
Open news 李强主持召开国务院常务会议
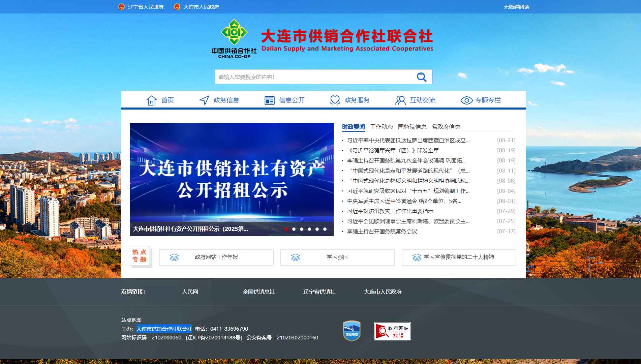(x=382, y=231)
